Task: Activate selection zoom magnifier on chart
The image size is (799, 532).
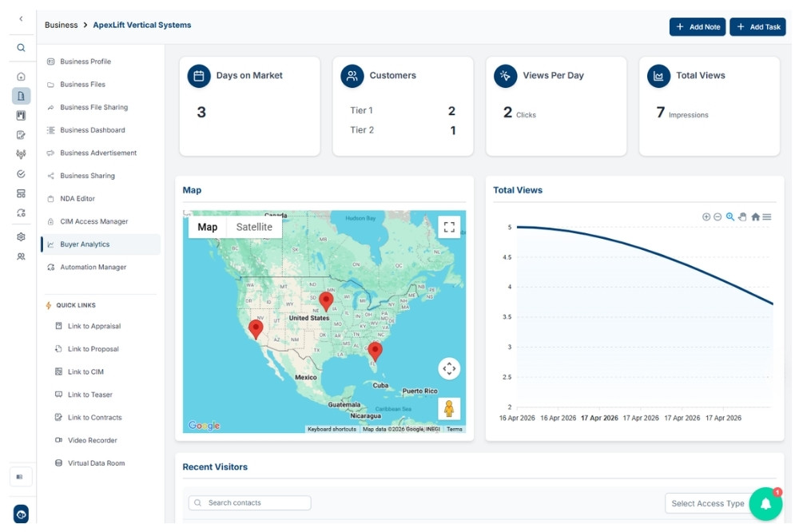Action: [x=730, y=216]
